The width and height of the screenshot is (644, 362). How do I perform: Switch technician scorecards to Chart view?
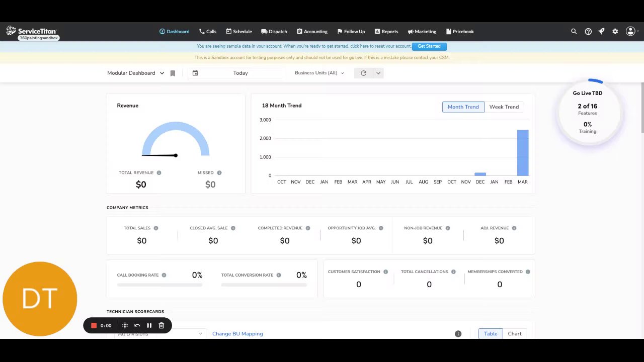(514, 333)
